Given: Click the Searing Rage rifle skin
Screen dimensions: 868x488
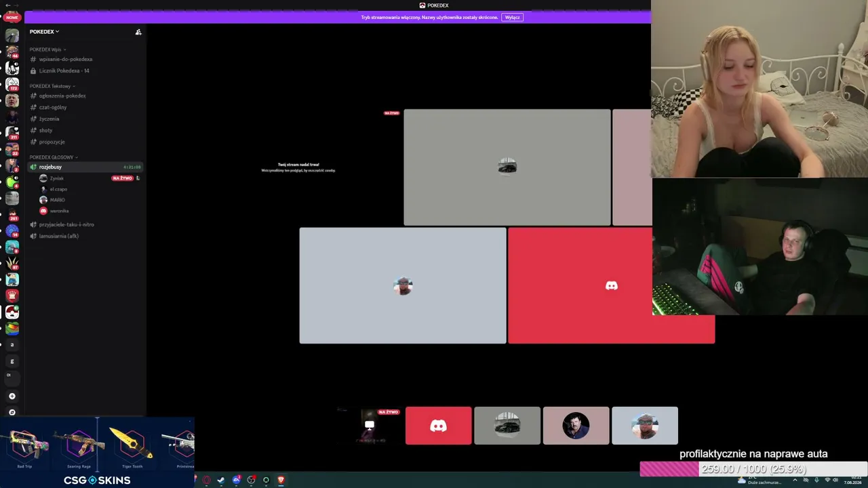Looking at the screenshot, I should click(79, 445).
